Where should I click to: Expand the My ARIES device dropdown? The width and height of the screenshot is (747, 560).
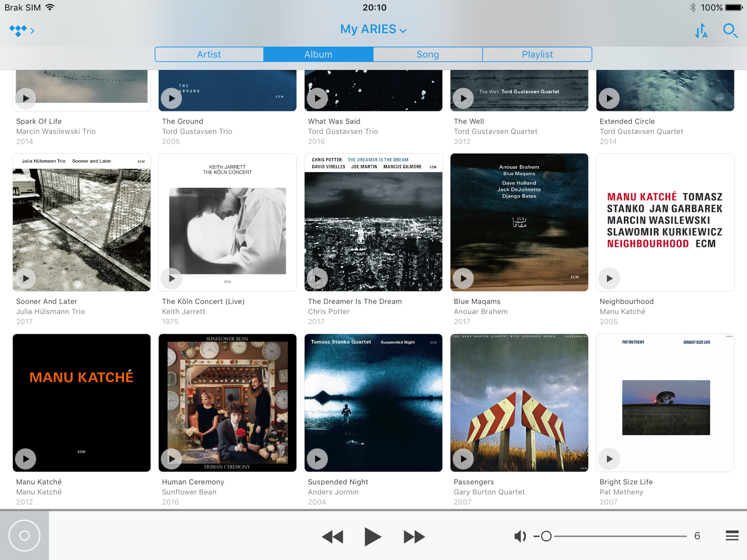[x=373, y=29]
